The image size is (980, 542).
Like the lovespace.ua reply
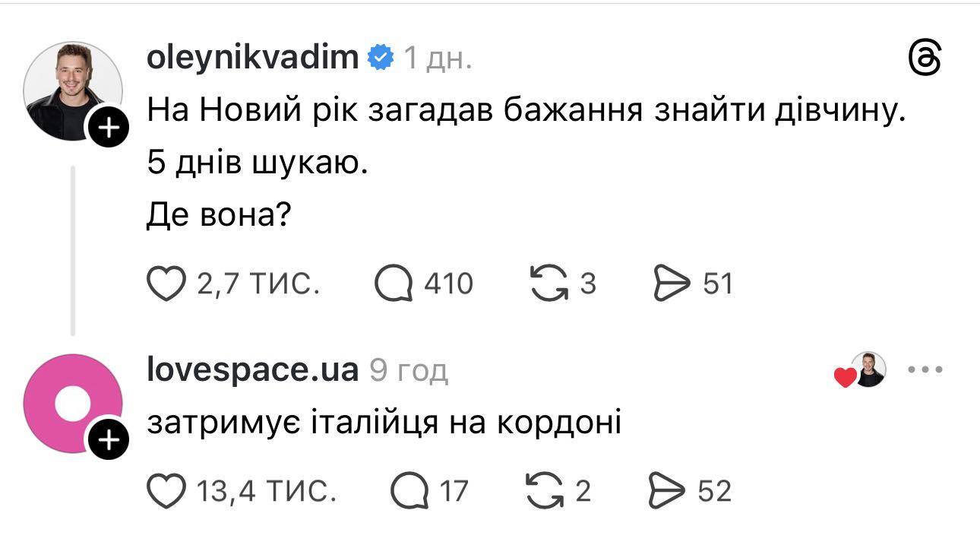point(166,490)
